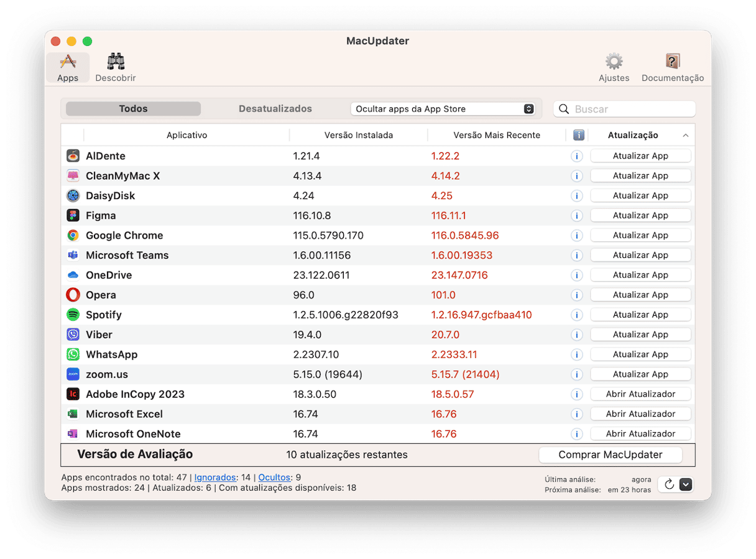This screenshot has width=756, height=559.
Task: Open the Documentação help book
Action: 673,68
